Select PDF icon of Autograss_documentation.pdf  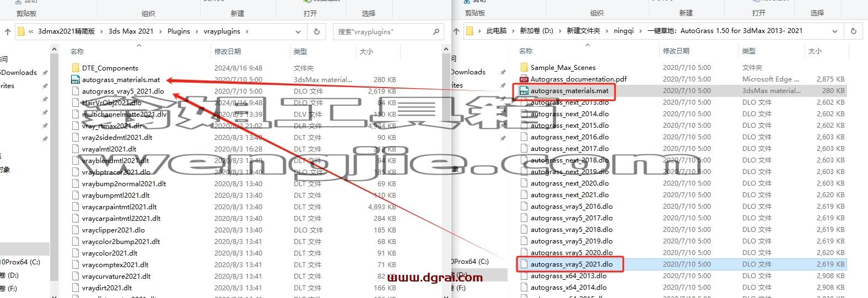524,79
